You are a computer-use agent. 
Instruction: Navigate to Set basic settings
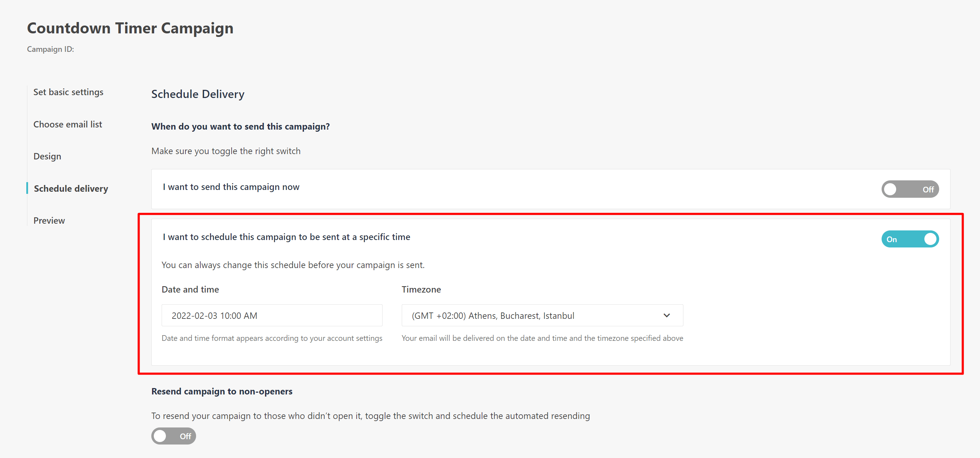click(69, 92)
